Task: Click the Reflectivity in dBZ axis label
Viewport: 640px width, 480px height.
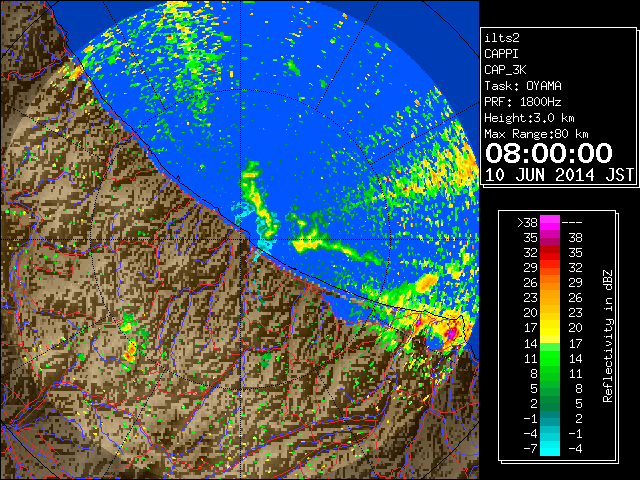Action: (608, 336)
